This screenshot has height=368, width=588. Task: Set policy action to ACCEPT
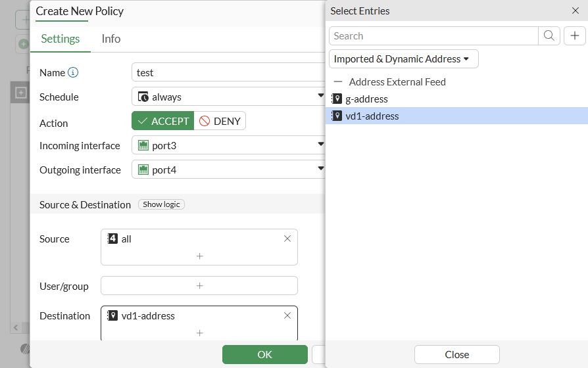(163, 121)
